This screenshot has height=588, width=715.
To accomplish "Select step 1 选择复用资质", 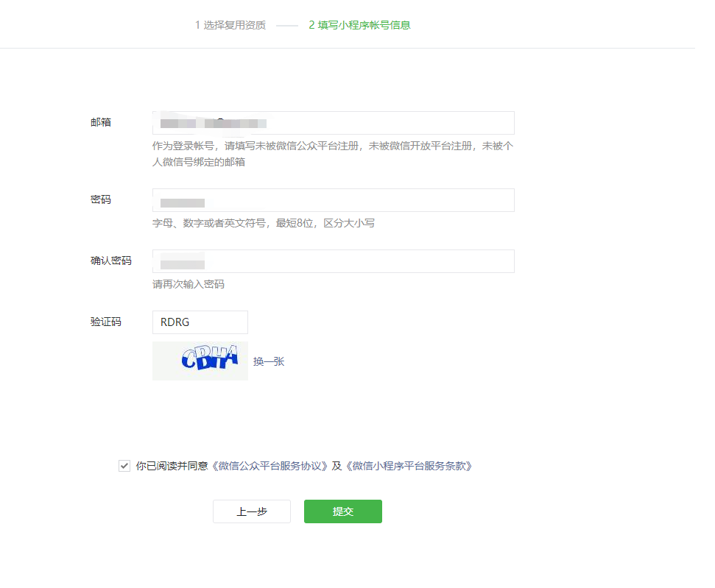I will pos(230,25).
